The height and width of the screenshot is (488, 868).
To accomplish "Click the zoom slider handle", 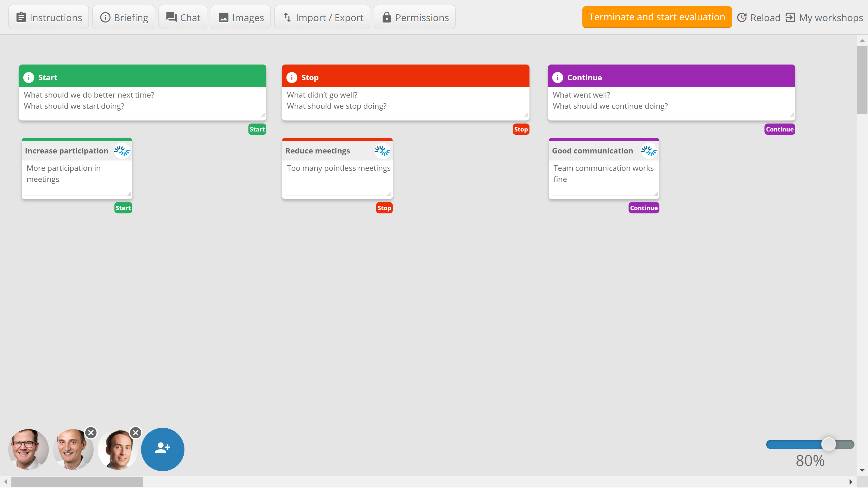I will tap(828, 444).
